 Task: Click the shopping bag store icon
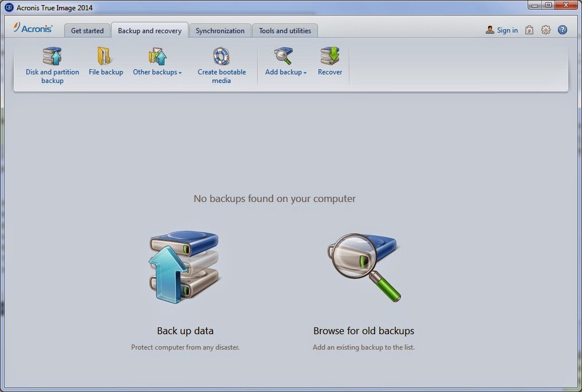[529, 30]
